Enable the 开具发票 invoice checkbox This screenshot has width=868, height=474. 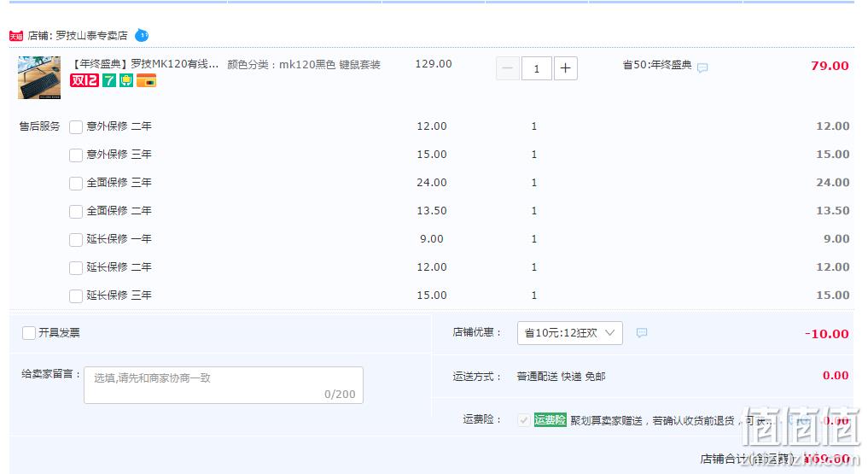(x=29, y=333)
